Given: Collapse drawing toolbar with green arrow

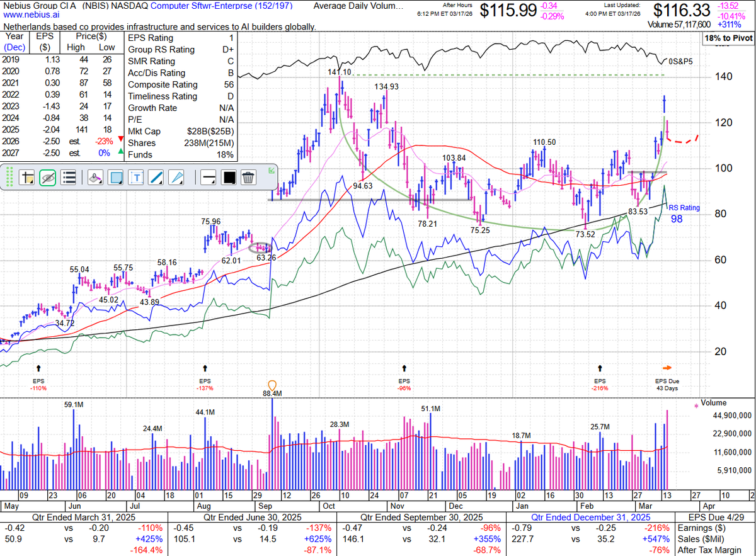Looking at the screenshot, I should pos(272,169).
